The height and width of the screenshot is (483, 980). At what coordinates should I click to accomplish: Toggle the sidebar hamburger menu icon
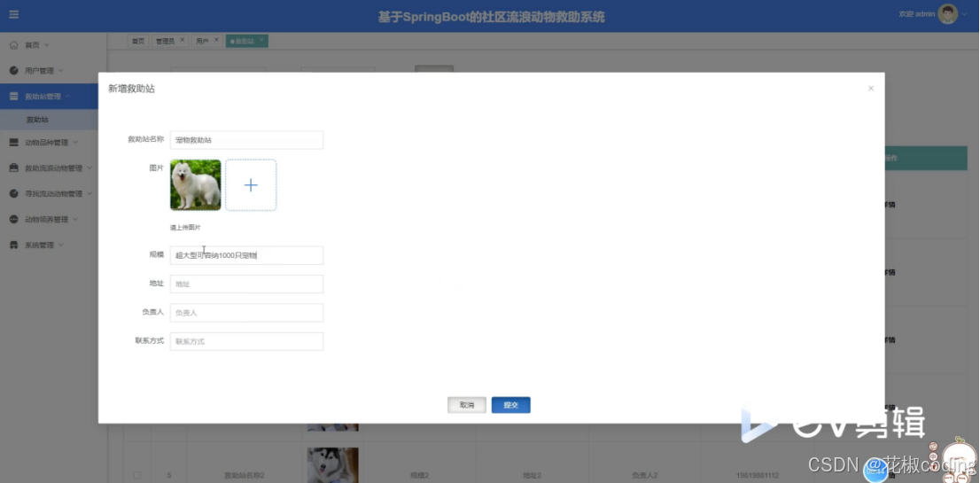[x=14, y=14]
